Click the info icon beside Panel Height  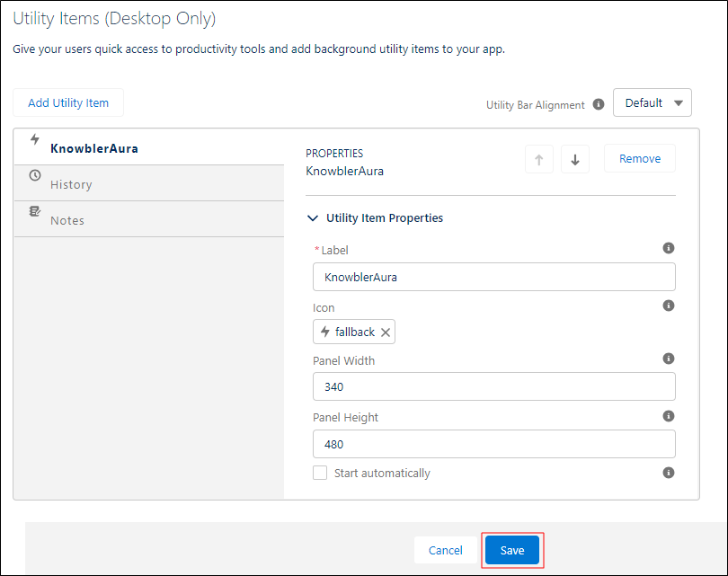pos(668,416)
